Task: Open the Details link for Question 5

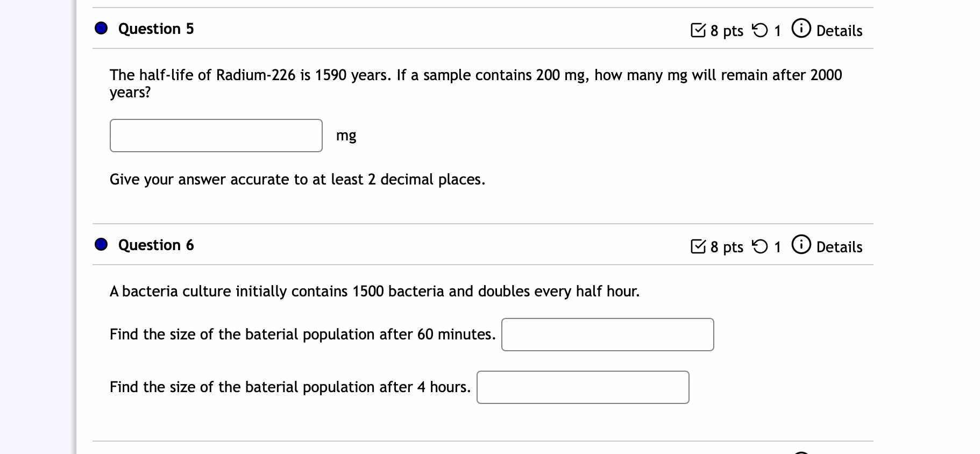Action: tap(839, 31)
